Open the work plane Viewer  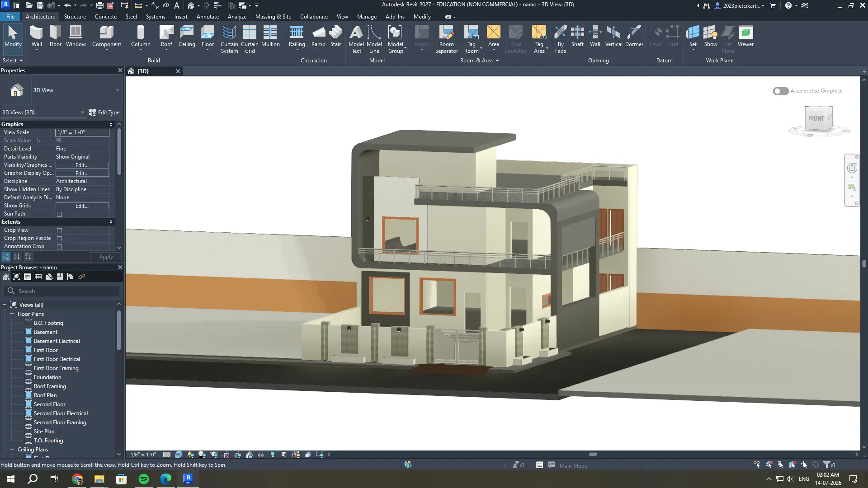(745, 36)
